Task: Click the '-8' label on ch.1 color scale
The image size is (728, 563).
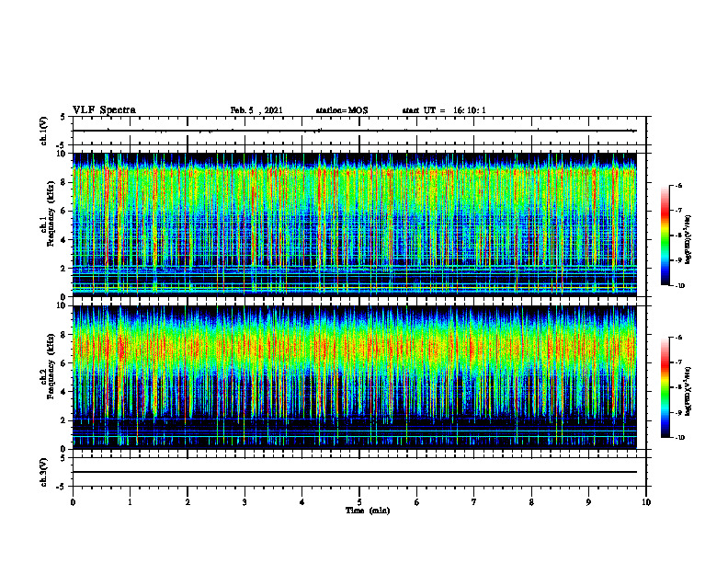Action: 678,236
